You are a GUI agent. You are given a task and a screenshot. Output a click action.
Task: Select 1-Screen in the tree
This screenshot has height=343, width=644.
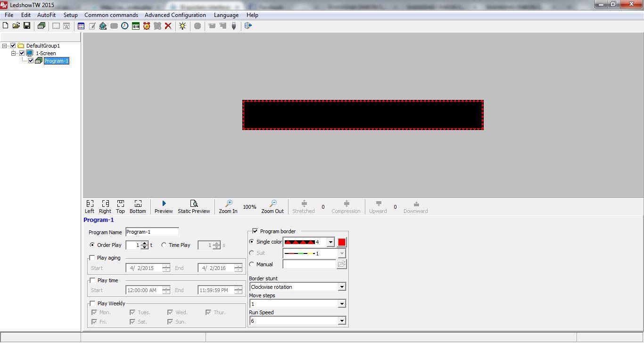click(46, 53)
